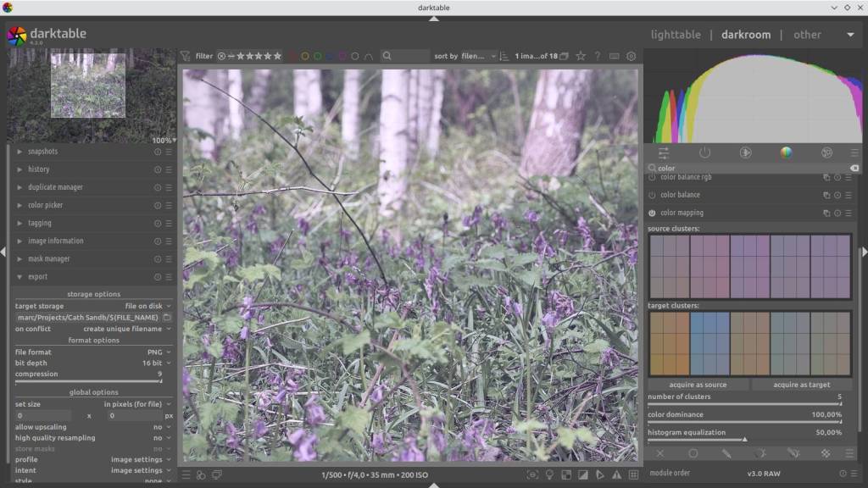Viewport: 868px width, 488px height.
Task: Enable the color balance rgb module
Action: point(652,178)
